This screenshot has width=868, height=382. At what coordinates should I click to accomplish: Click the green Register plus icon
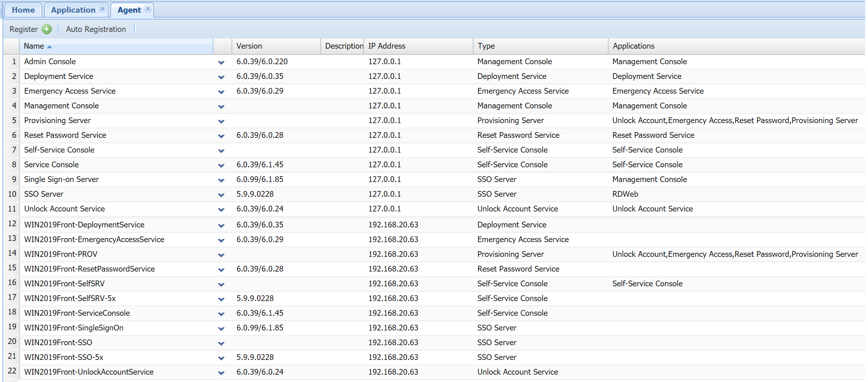[x=47, y=29]
